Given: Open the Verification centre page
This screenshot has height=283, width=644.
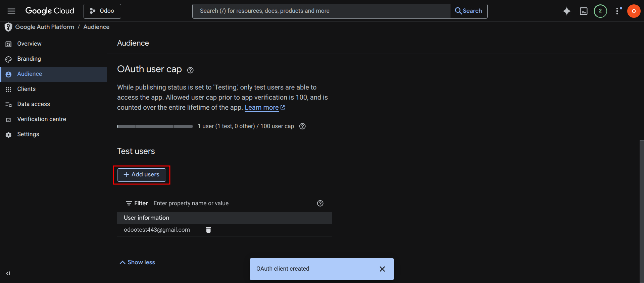Looking at the screenshot, I should click(x=54, y=119).
